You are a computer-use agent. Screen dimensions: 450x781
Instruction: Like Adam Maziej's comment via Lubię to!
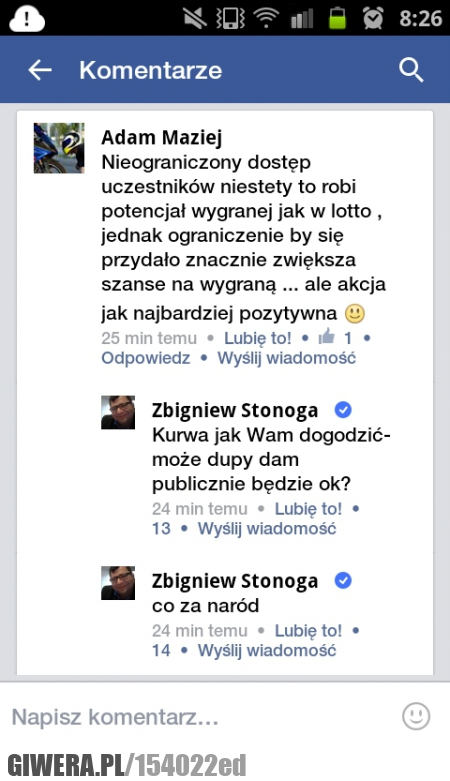pyautogui.click(x=258, y=338)
